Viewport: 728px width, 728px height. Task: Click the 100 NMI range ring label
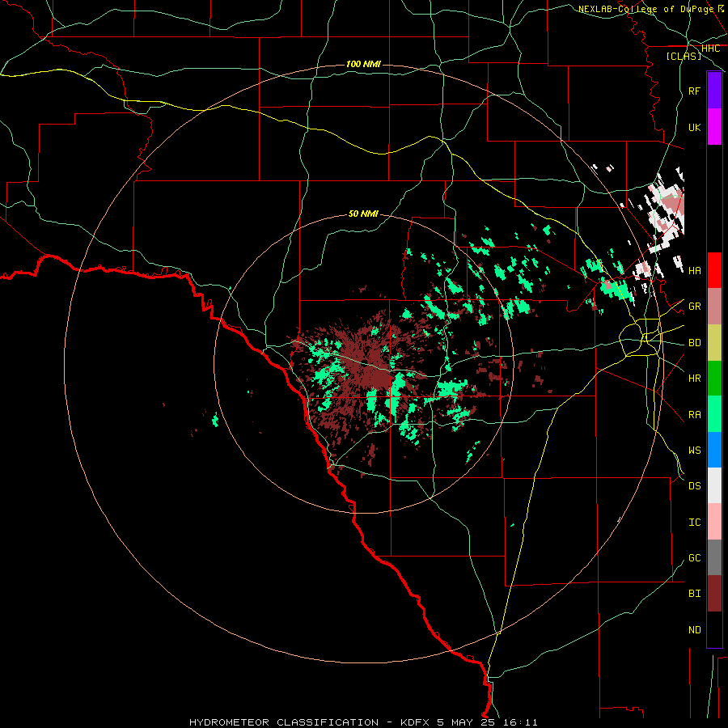pos(363,64)
